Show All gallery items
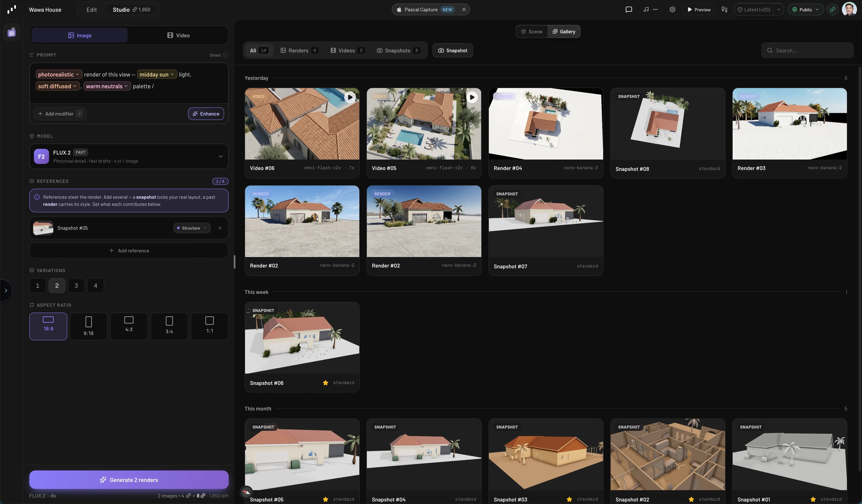This screenshot has height=504, width=862. pyautogui.click(x=259, y=51)
